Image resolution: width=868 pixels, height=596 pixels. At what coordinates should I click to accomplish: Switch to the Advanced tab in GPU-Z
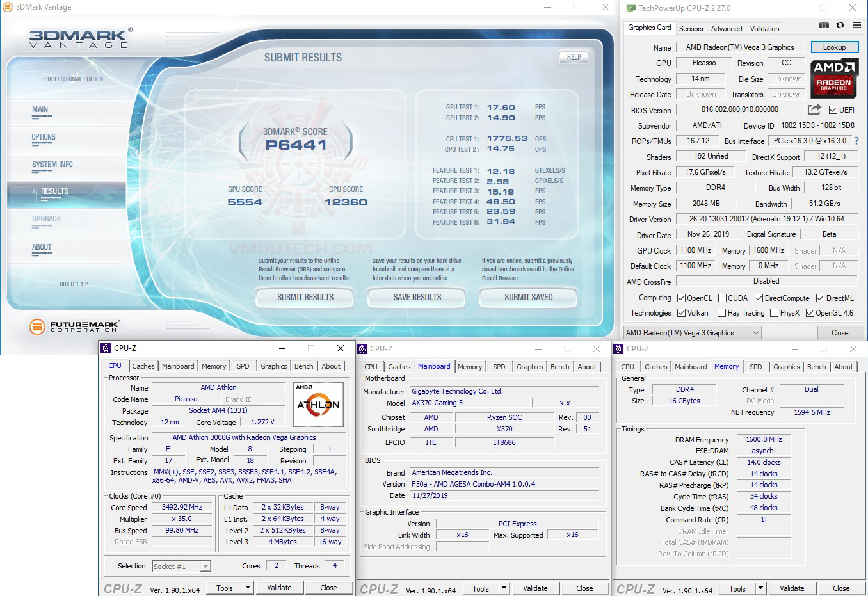(x=727, y=29)
